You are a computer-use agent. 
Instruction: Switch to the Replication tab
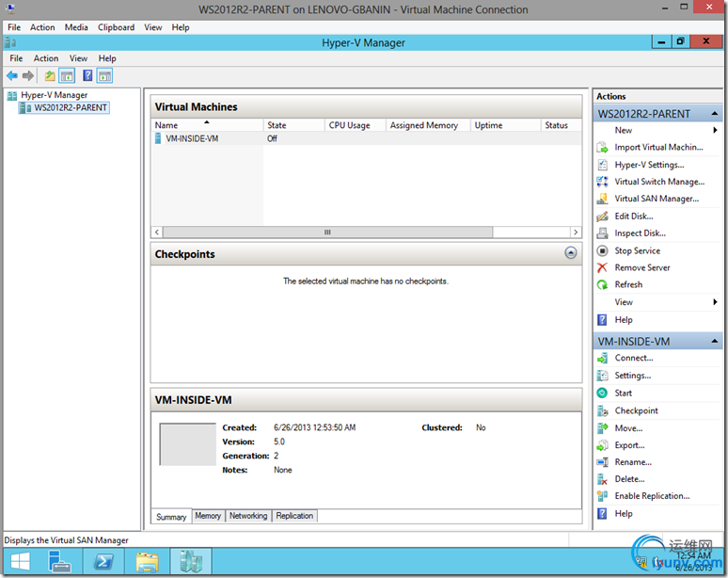click(x=294, y=516)
